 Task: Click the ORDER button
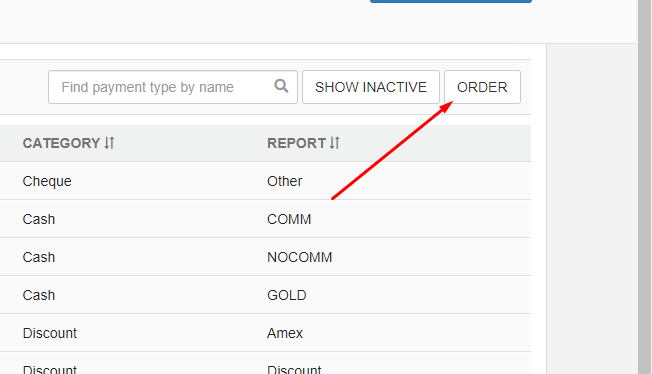[482, 87]
